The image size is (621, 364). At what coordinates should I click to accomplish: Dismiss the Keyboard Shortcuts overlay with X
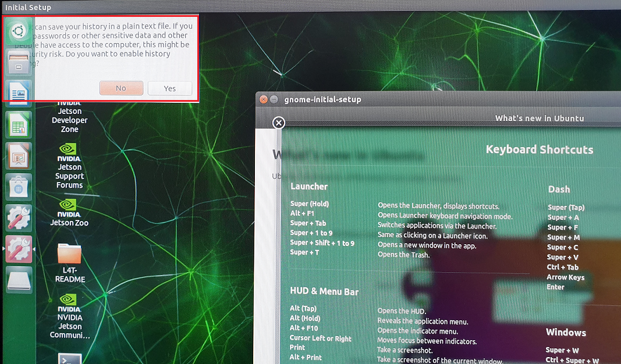[x=279, y=123]
